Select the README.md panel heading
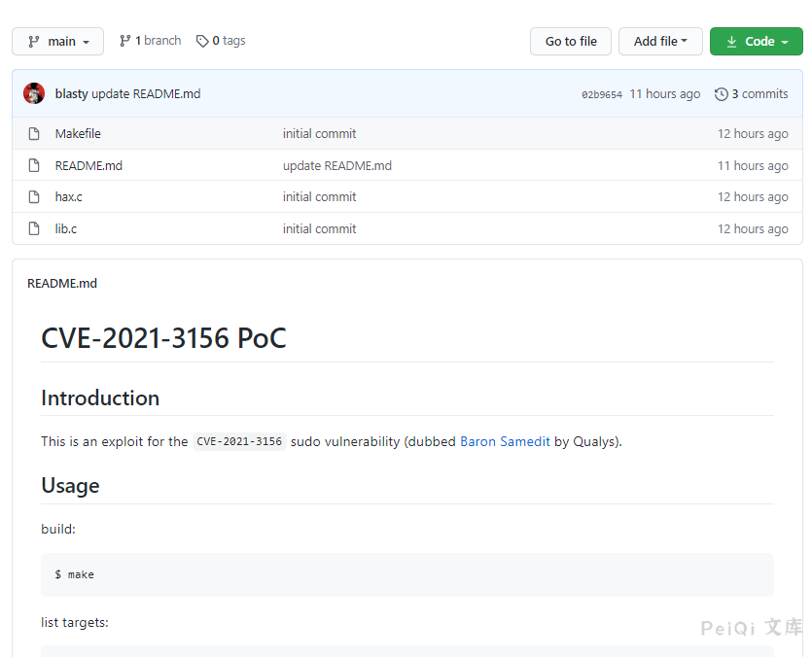 (x=62, y=283)
